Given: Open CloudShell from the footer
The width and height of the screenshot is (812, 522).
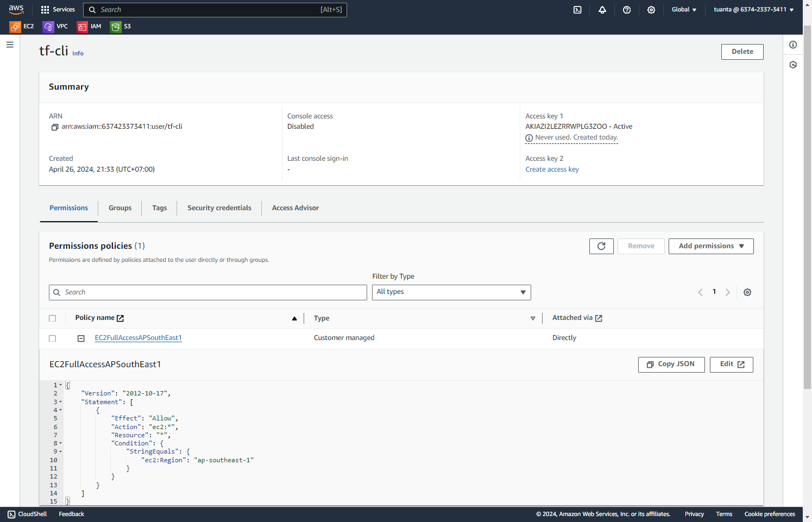Looking at the screenshot, I should pyautogui.click(x=27, y=514).
